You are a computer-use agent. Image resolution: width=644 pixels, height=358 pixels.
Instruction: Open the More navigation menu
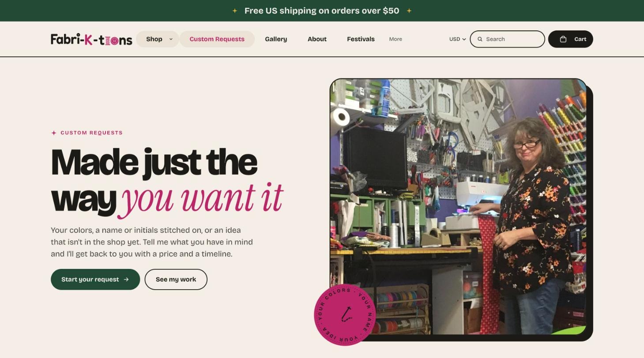pos(395,39)
